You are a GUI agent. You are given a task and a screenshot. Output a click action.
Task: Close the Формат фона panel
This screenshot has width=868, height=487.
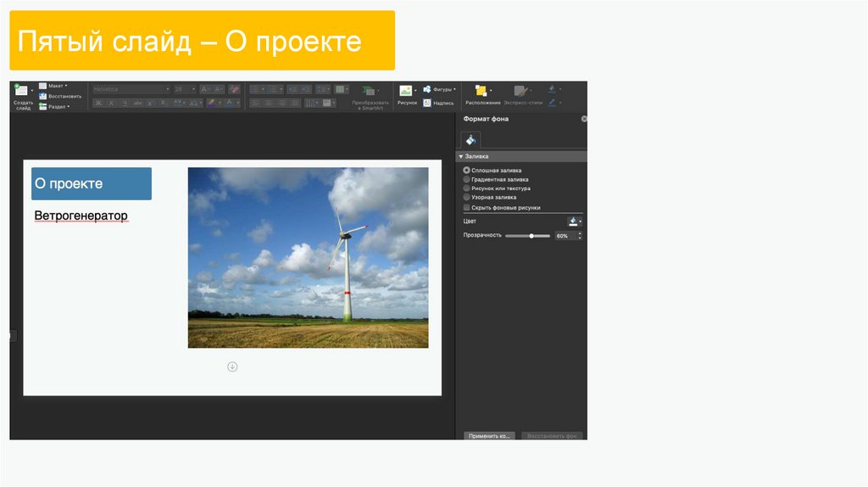click(x=583, y=119)
